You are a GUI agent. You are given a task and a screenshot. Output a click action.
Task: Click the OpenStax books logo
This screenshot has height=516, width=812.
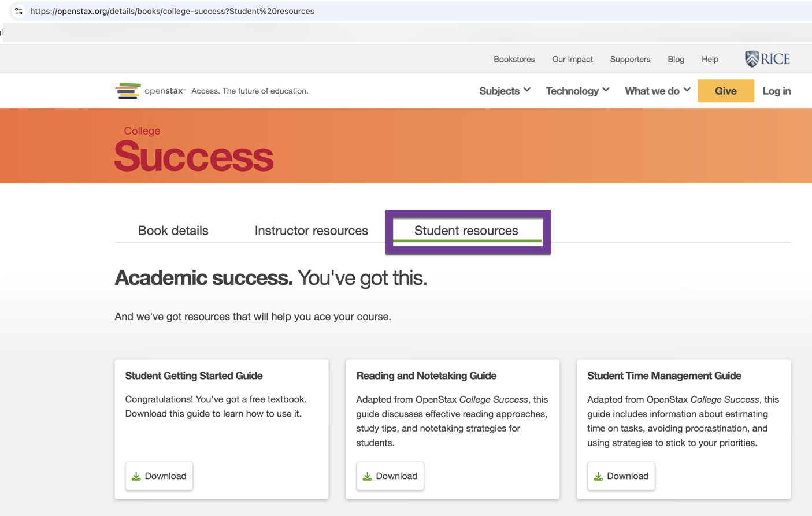pos(128,91)
